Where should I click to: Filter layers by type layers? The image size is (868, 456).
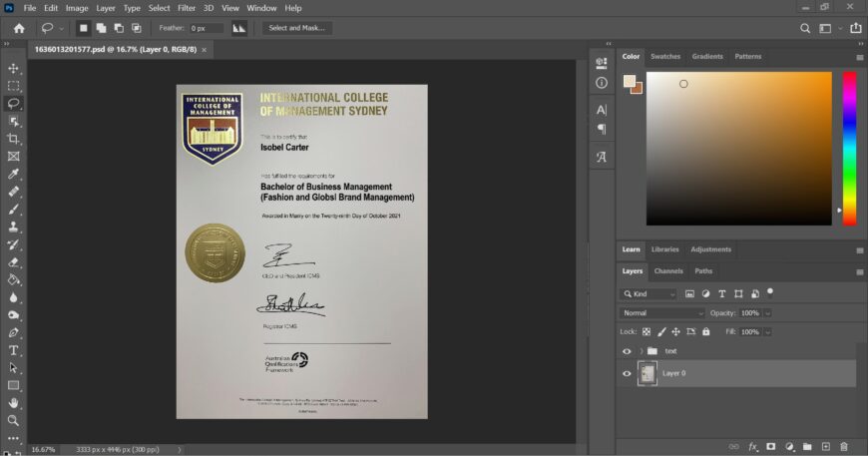tap(722, 293)
